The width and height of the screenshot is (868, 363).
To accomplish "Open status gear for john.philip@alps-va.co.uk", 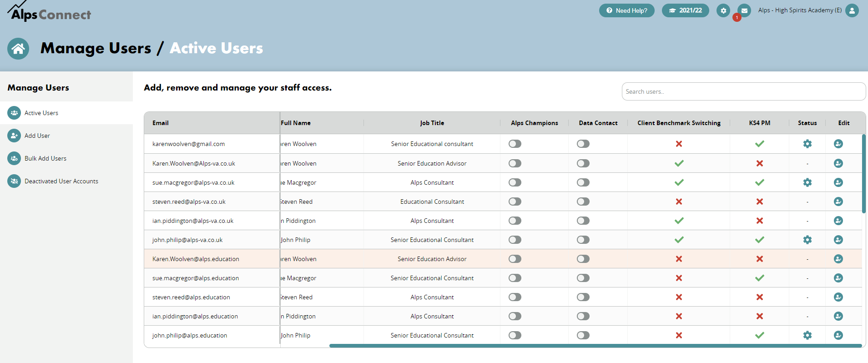I will pyautogui.click(x=807, y=240).
